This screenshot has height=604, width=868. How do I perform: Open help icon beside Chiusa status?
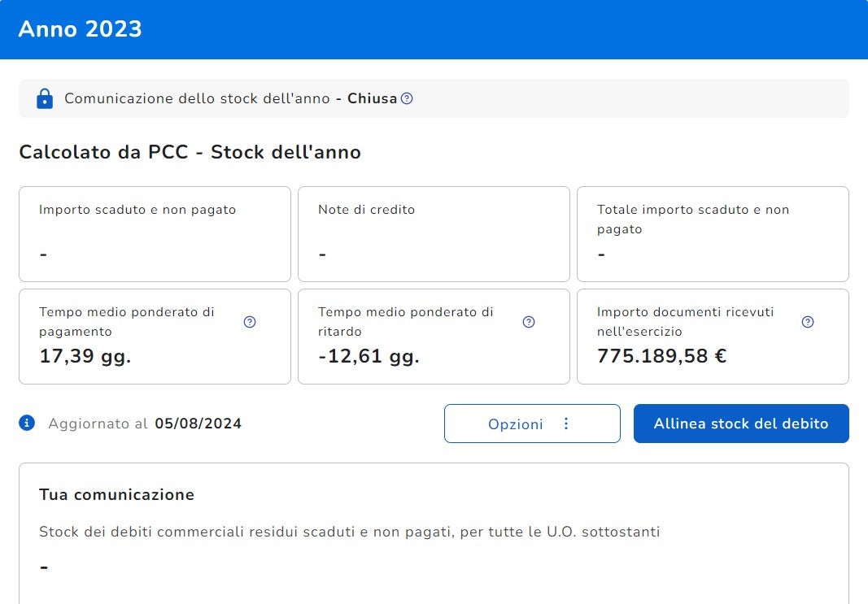407,98
